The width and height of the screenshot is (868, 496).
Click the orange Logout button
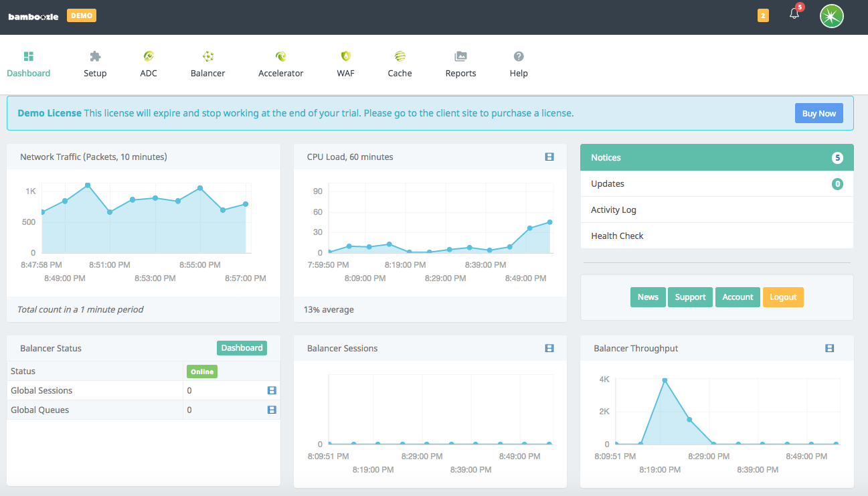[783, 297]
